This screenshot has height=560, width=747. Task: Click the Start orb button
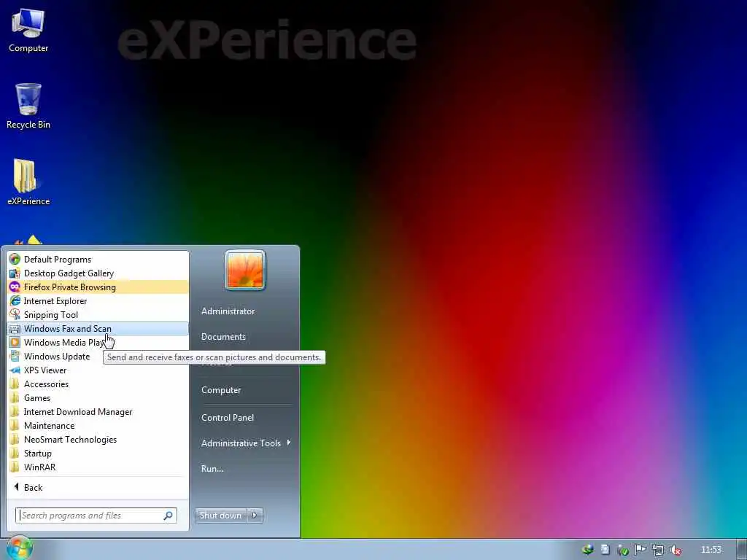[20, 548]
